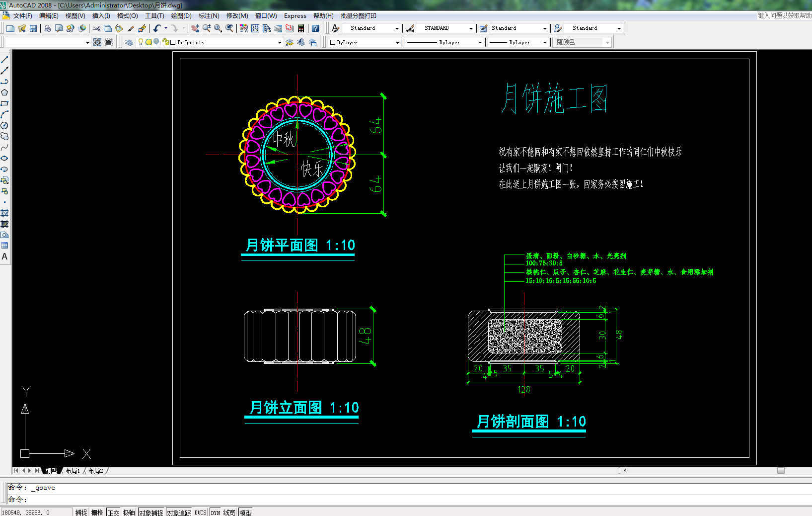Click the 模型 button in status bar

click(x=245, y=513)
